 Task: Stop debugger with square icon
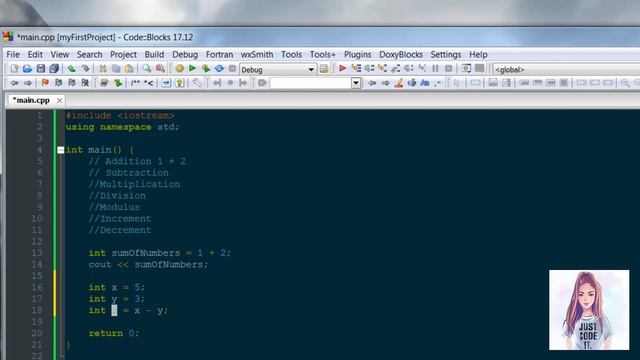(449, 69)
